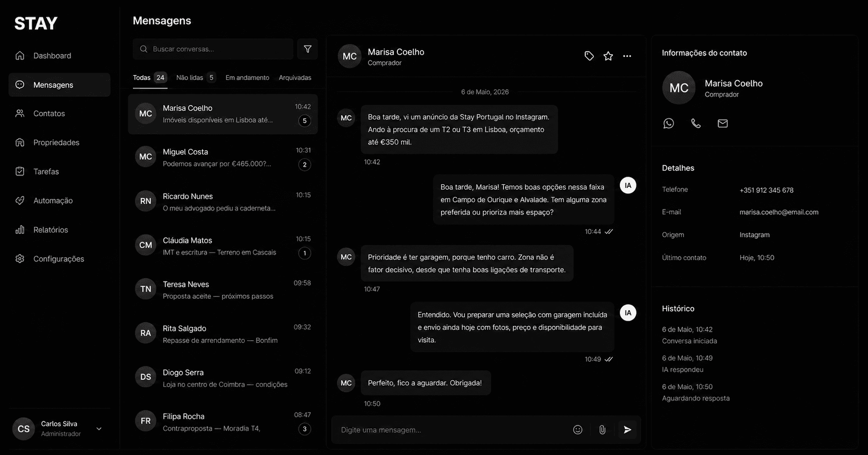The width and height of the screenshot is (868, 455).
Task: Star the Marisa Coelho conversation
Action: point(608,56)
